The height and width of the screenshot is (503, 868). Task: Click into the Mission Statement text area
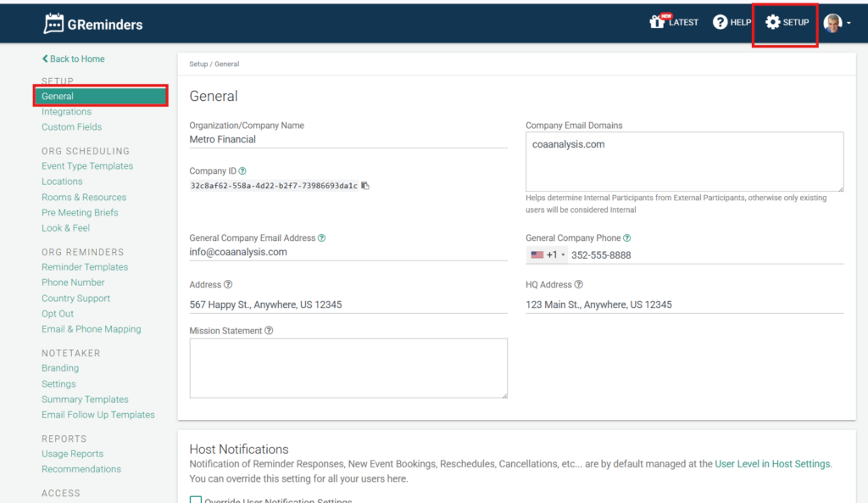(348, 368)
